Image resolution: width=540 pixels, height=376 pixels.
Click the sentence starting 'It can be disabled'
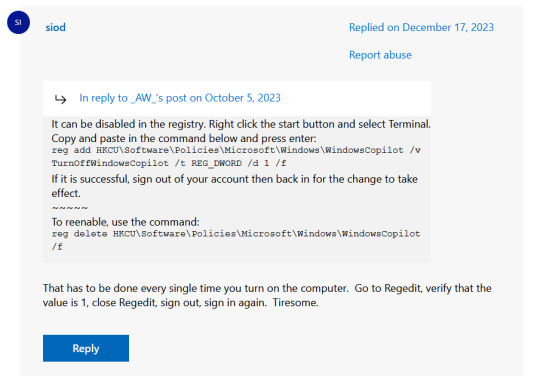pos(241,124)
